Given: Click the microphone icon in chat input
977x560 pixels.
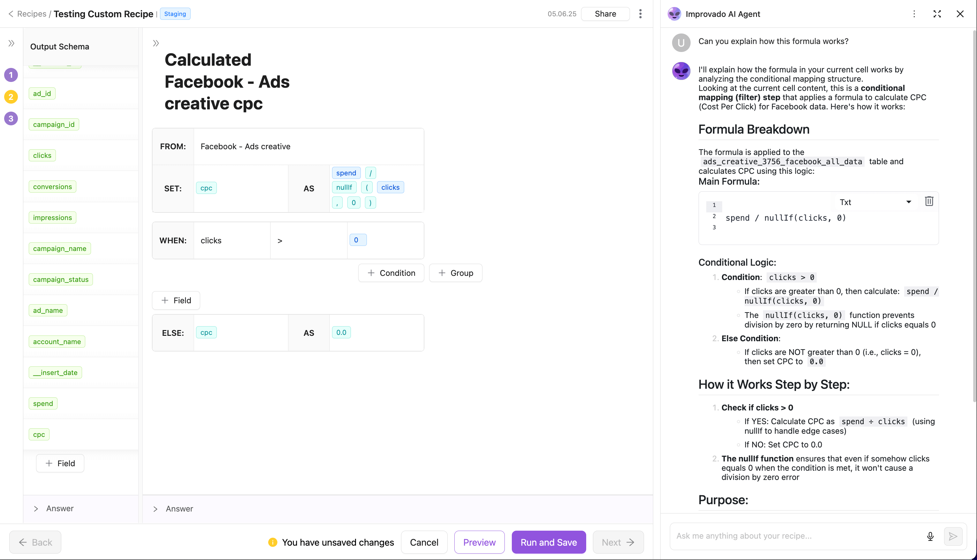Looking at the screenshot, I should [x=930, y=536].
